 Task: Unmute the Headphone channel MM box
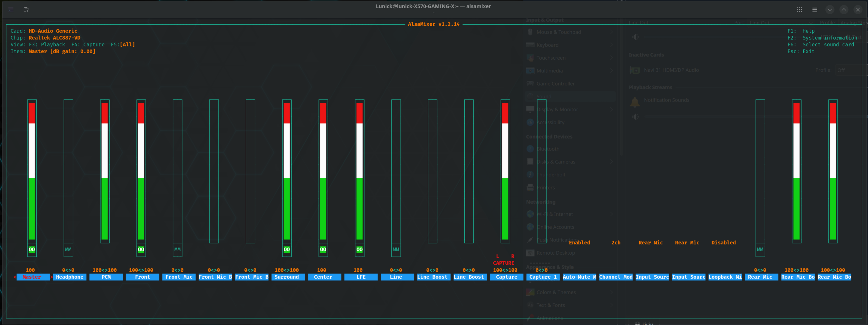tap(68, 249)
